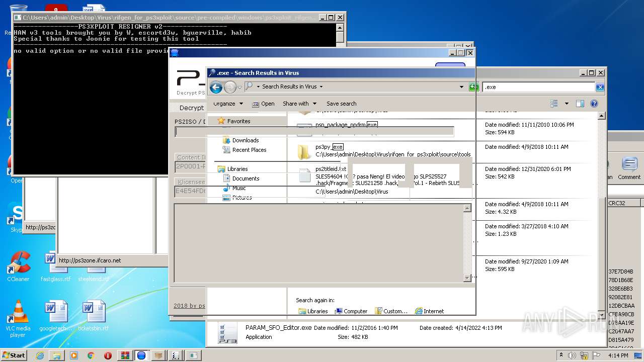
Task: Clear the .exe search box
Action: click(x=600, y=87)
